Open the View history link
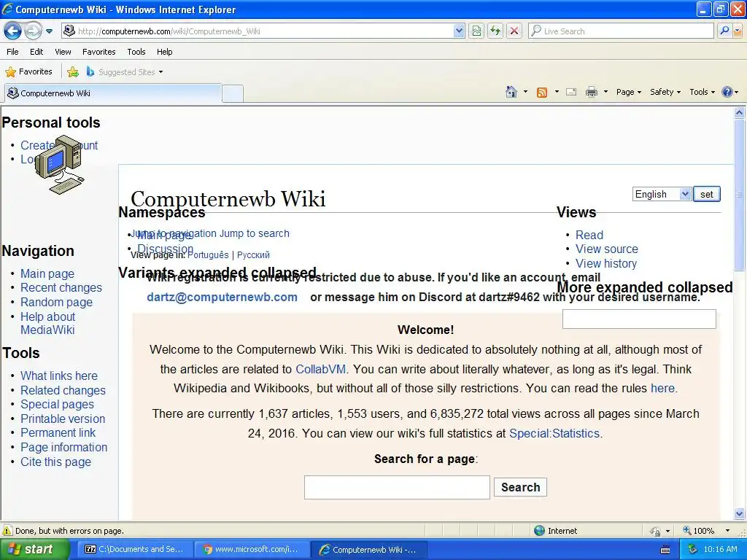 point(606,263)
